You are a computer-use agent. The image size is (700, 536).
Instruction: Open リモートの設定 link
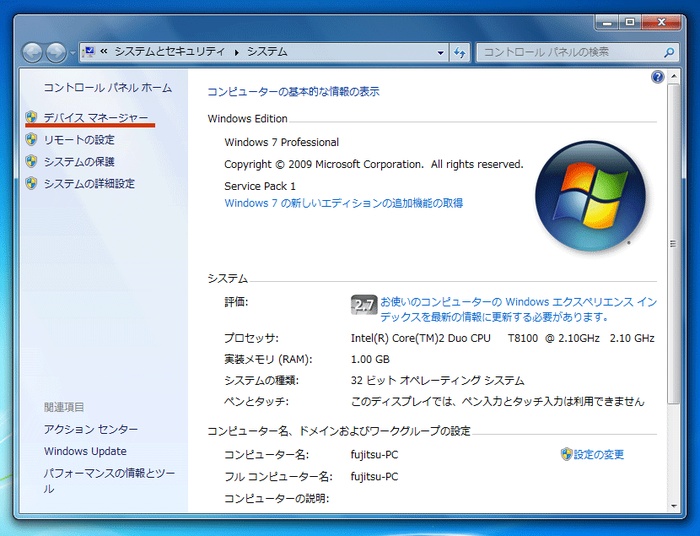(79, 140)
